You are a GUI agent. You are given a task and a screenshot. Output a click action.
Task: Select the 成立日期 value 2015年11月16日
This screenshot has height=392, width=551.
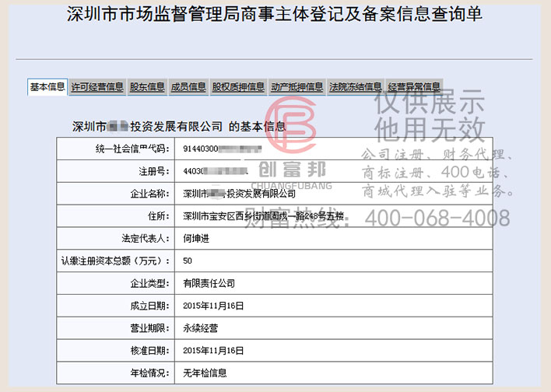tap(213, 306)
